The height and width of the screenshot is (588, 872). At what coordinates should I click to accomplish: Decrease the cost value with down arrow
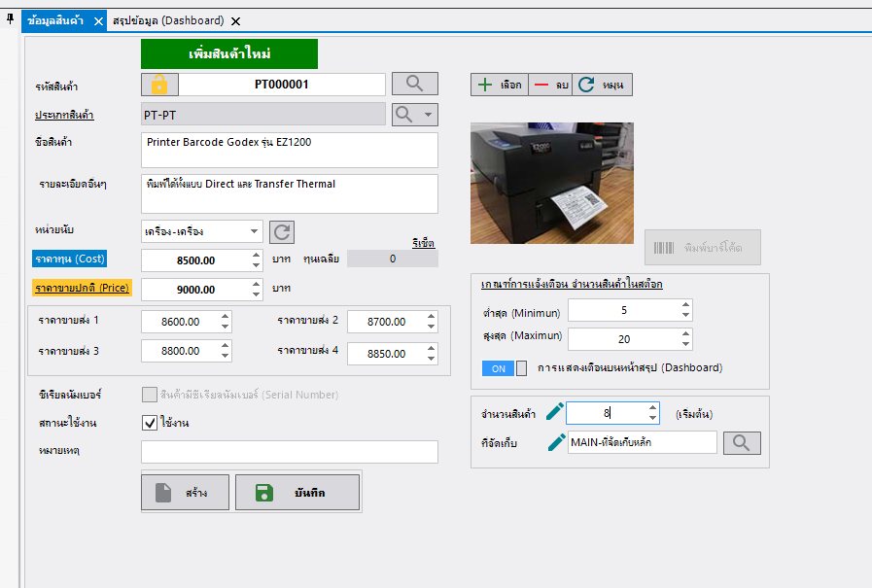coord(256,265)
